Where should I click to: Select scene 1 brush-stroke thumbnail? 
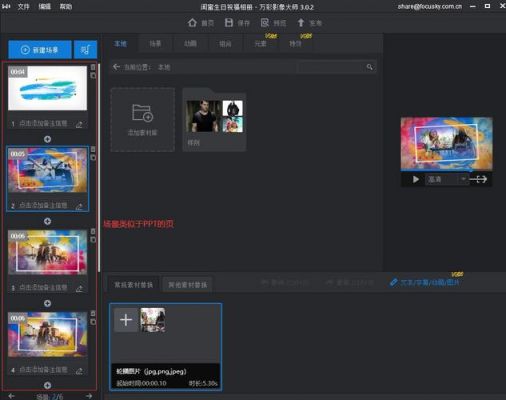point(47,88)
